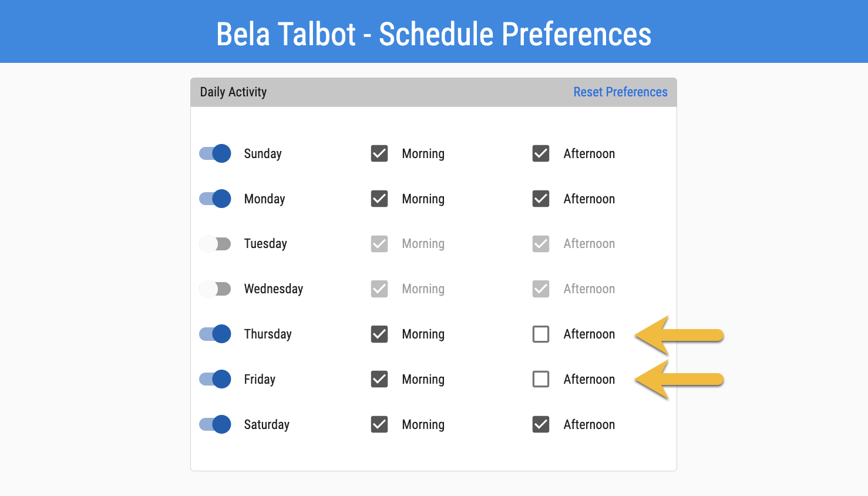
Task: Enable the Tuesday activity switch
Action: point(215,243)
